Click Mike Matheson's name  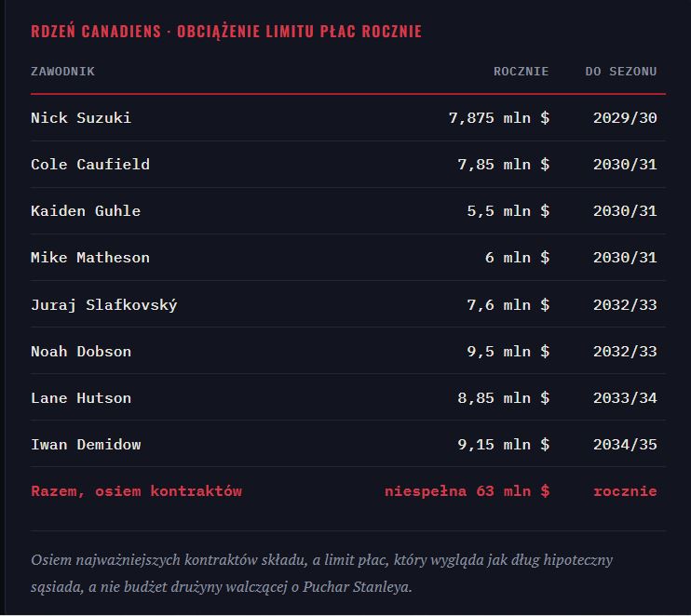(90, 258)
